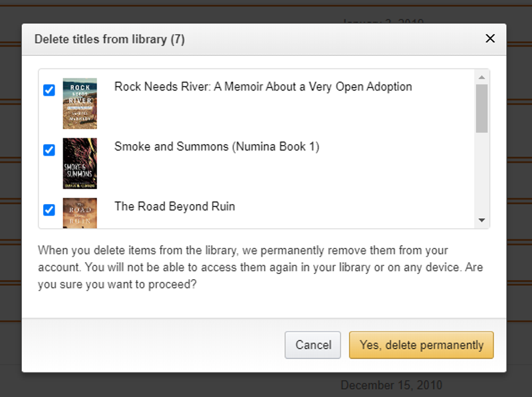This screenshot has height=397, width=532.
Task: Click The Road Beyond Ruin title text
Action: click(175, 206)
